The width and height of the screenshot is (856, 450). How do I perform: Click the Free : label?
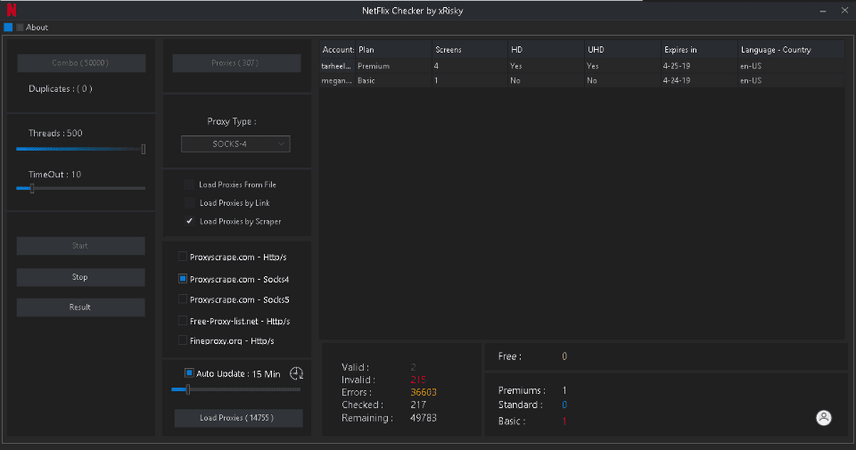pyautogui.click(x=509, y=356)
